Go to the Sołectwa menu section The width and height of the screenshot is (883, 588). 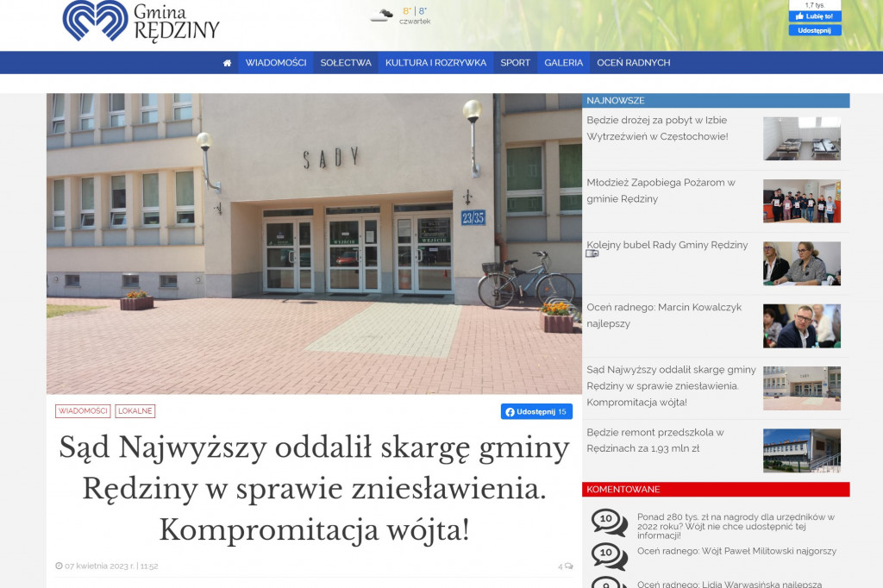pyautogui.click(x=346, y=63)
